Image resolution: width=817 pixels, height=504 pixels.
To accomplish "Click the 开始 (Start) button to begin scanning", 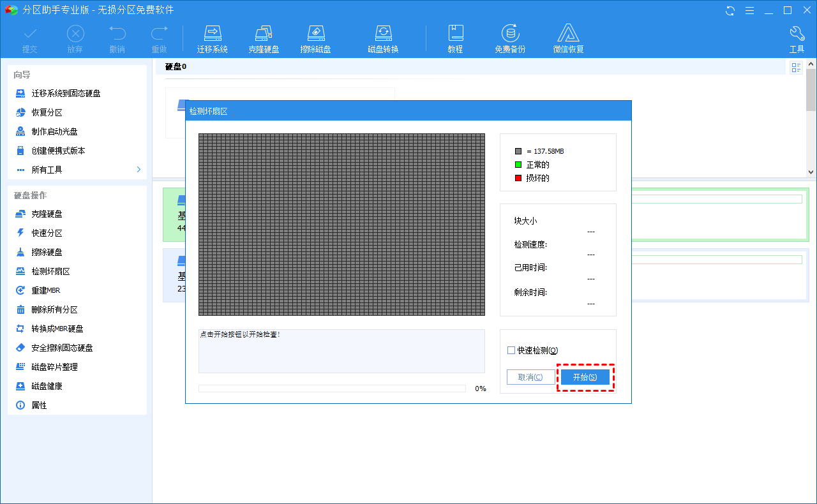I will tap(585, 376).
